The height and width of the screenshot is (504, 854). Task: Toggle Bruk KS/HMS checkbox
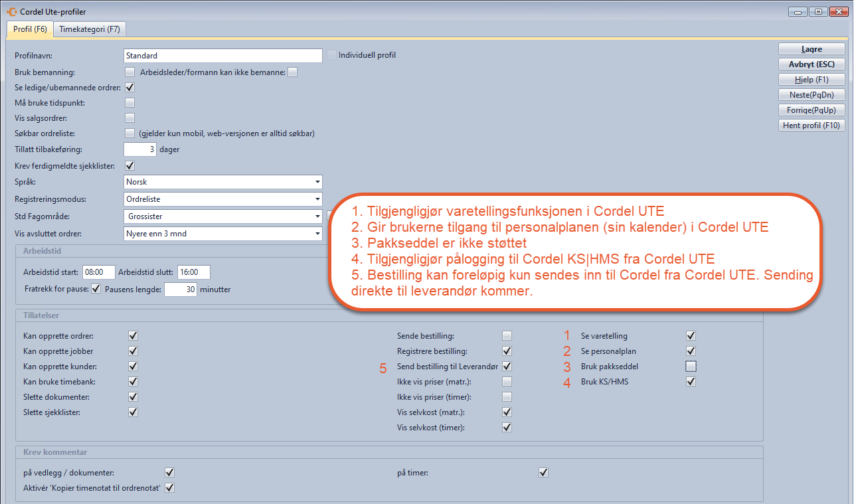point(691,382)
